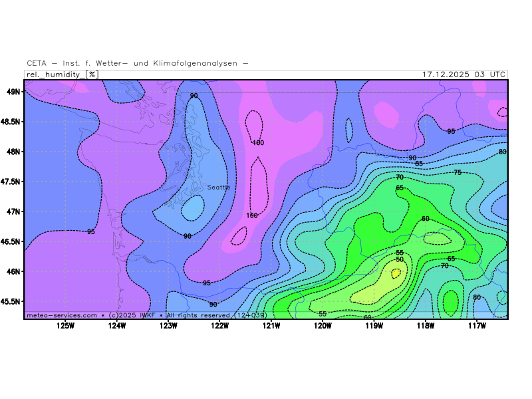Click the rel._humidity_[%] variable label
Image resolution: width=532 pixels, height=399 pixels.
pos(62,74)
